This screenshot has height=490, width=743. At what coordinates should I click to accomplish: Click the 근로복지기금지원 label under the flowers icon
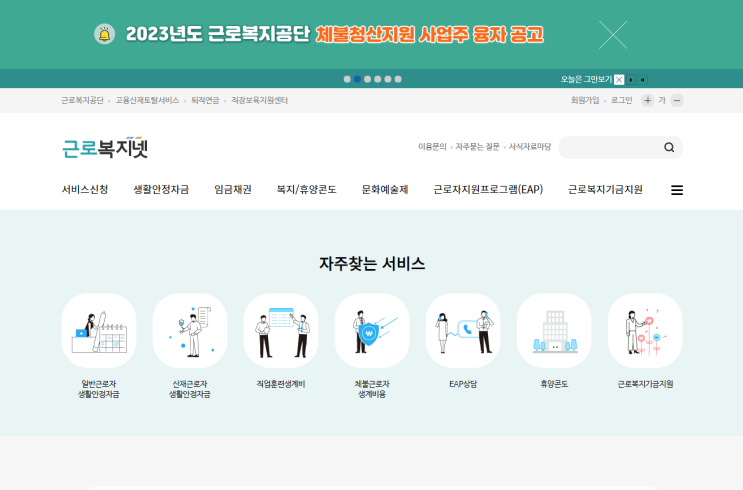pyautogui.click(x=645, y=384)
